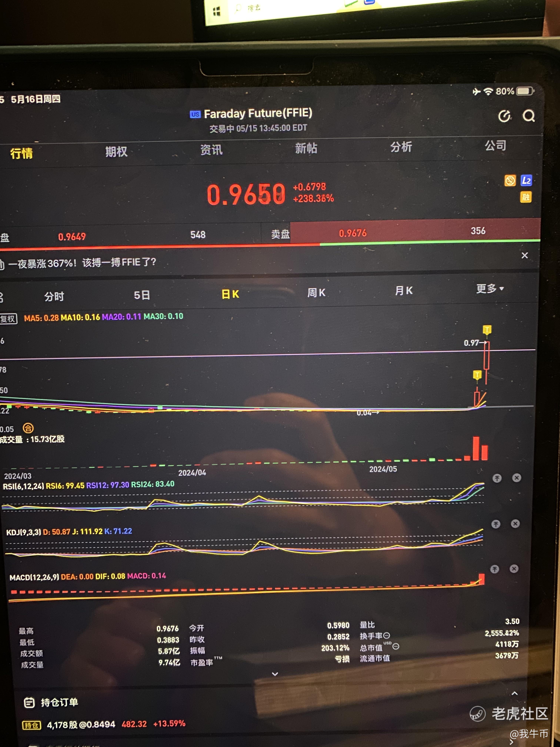Move KDJ indicator to top
The image size is (560, 747).
pyautogui.click(x=496, y=524)
